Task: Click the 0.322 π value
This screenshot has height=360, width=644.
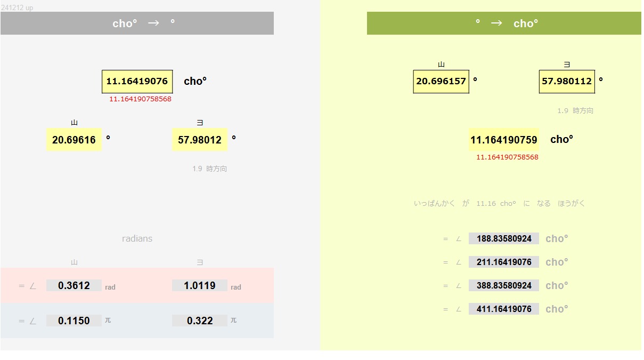Action: 200,321
